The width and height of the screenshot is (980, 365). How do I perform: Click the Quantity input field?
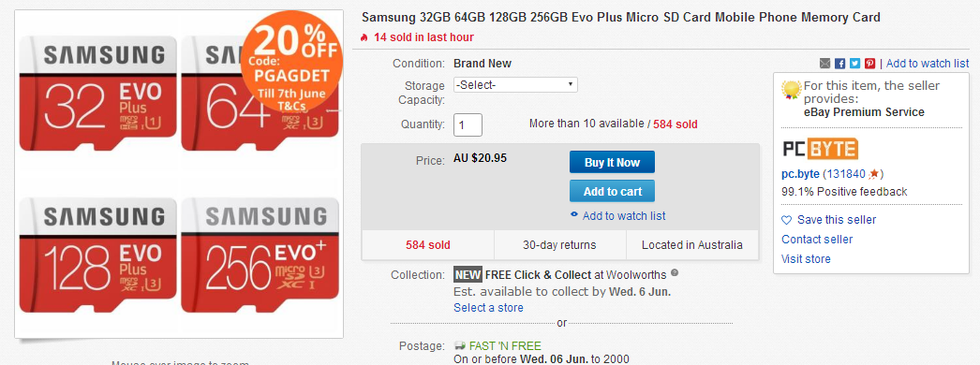coord(468,124)
